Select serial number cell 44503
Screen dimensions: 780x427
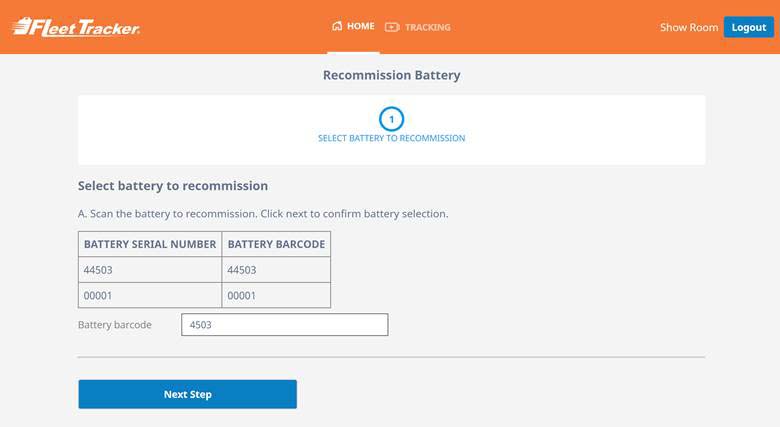150,270
